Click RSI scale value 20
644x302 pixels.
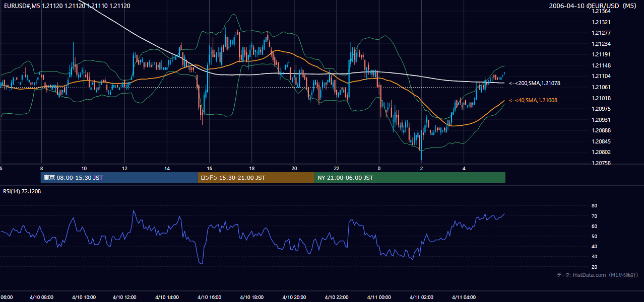coord(595,267)
